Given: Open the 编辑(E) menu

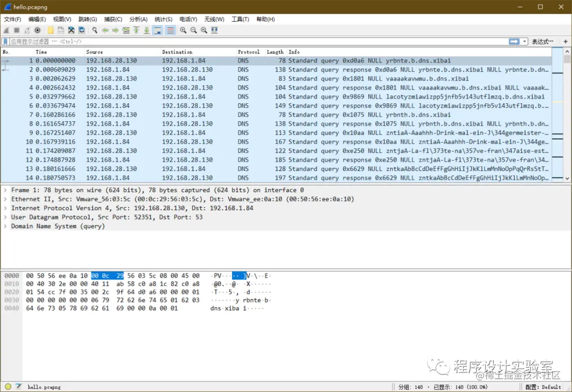Looking at the screenshot, I should point(37,20).
